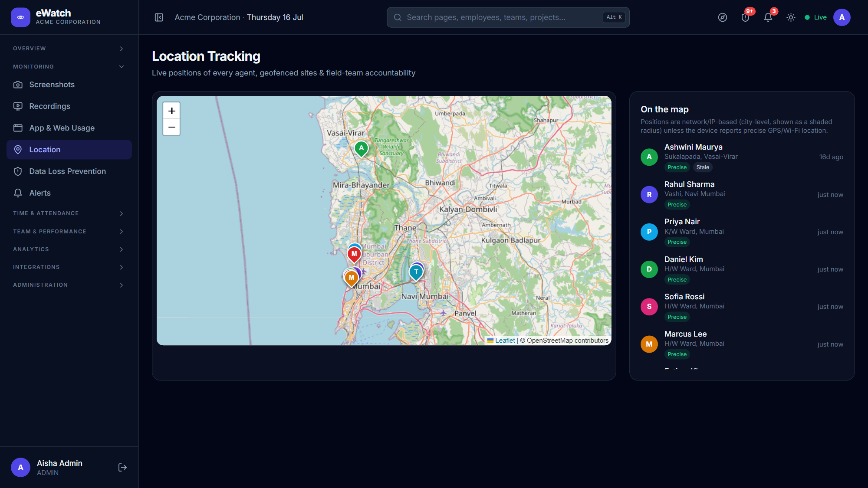Click Ashwini Maurya's green A avatar

[x=649, y=157]
